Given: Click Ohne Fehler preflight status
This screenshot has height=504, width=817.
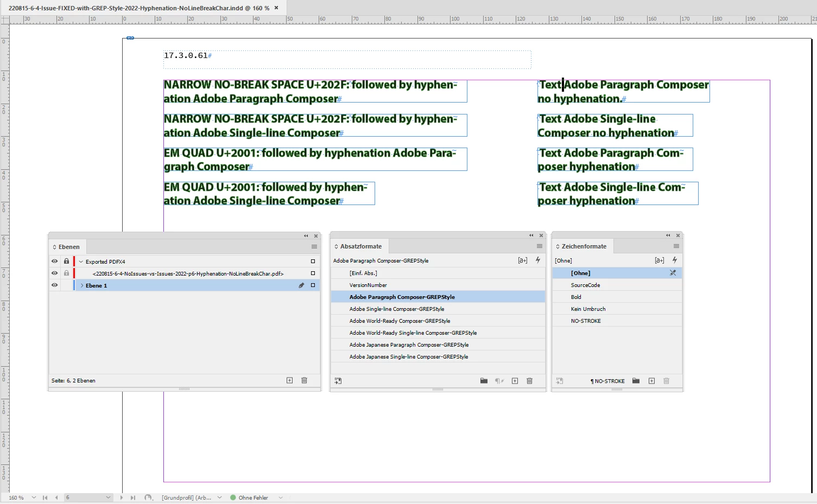Looking at the screenshot, I should (249, 497).
